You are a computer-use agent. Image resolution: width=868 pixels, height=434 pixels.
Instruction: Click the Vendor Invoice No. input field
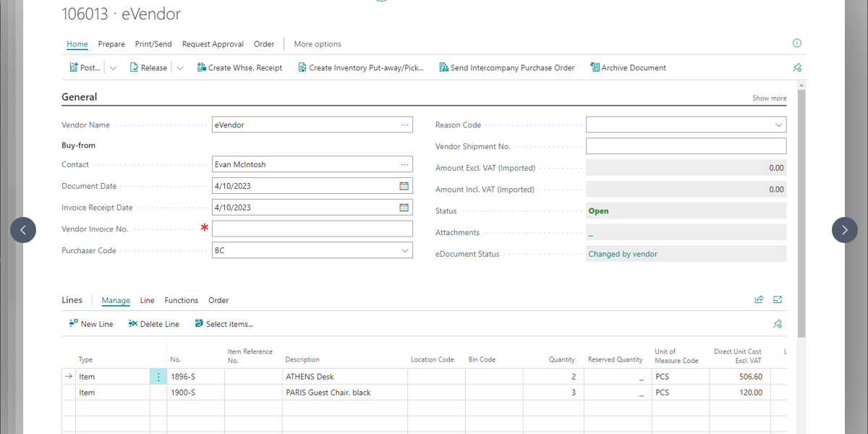click(312, 229)
